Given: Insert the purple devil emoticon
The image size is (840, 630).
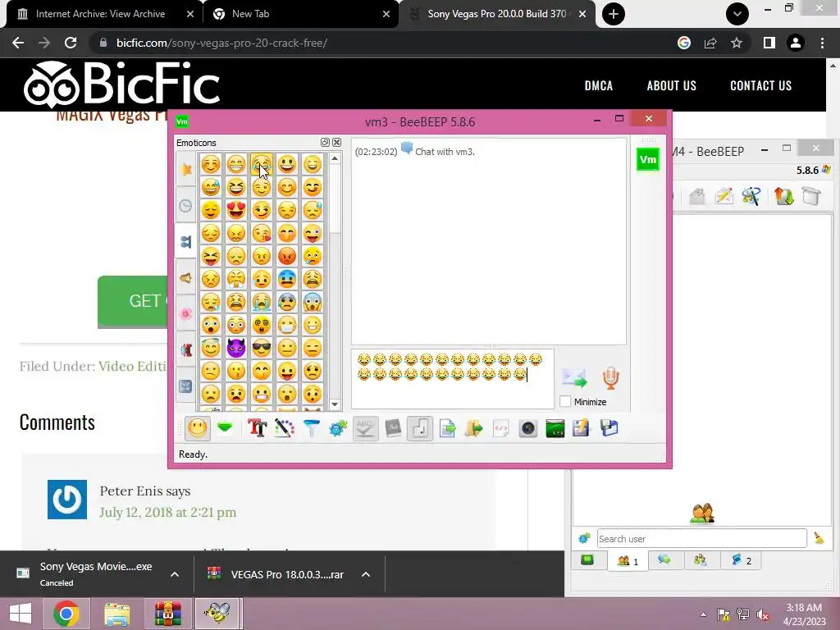Looking at the screenshot, I should click(x=236, y=348).
